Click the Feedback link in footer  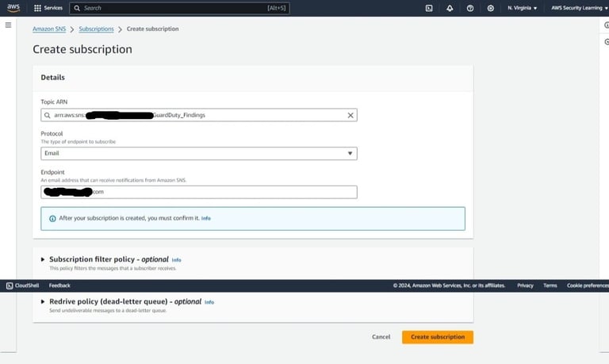(59, 285)
